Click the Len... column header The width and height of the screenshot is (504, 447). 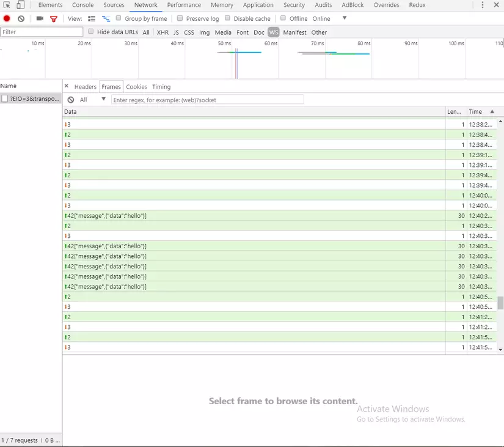456,111
